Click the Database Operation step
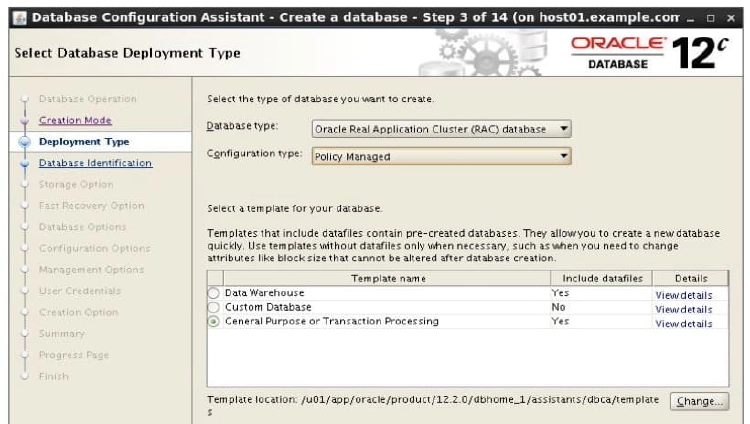Screen dimensions: 750x424 [x=88, y=99]
